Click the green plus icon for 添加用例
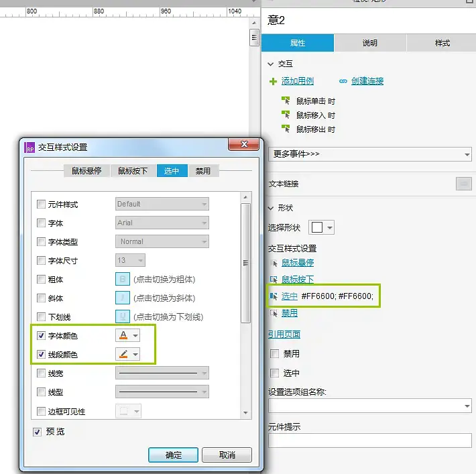 [273, 81]
